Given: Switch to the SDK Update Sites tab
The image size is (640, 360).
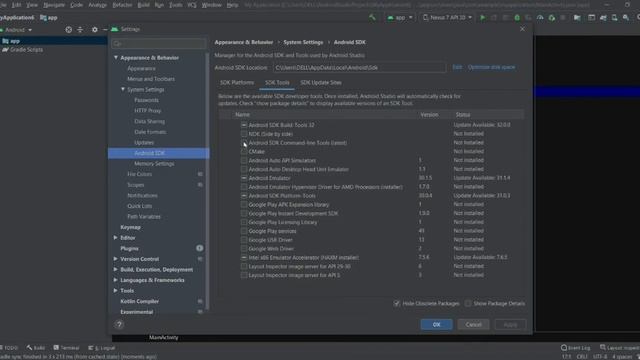Looking at the screenshot, I should [321, 82].
